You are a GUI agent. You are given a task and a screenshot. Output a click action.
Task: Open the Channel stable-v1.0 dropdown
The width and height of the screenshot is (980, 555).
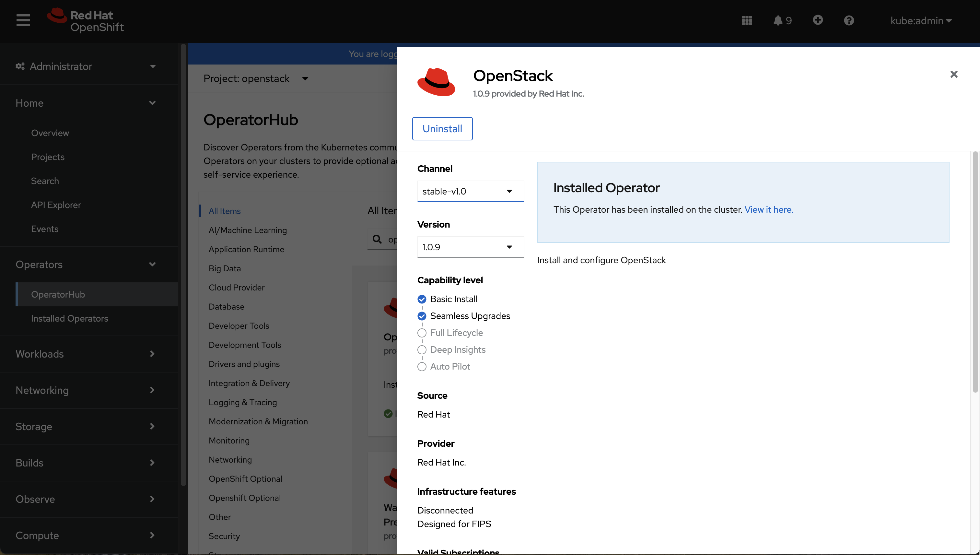click(470, 191)
